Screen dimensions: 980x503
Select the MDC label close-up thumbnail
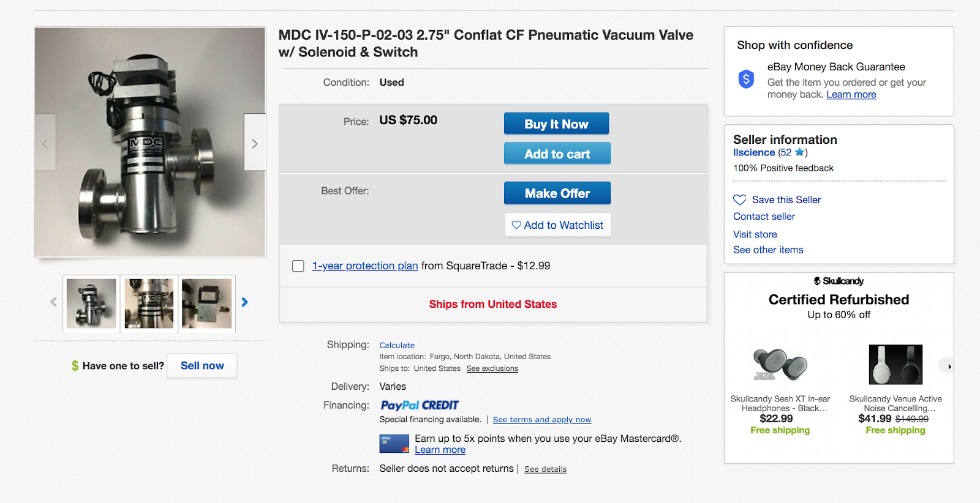click(x=149, y=304)
